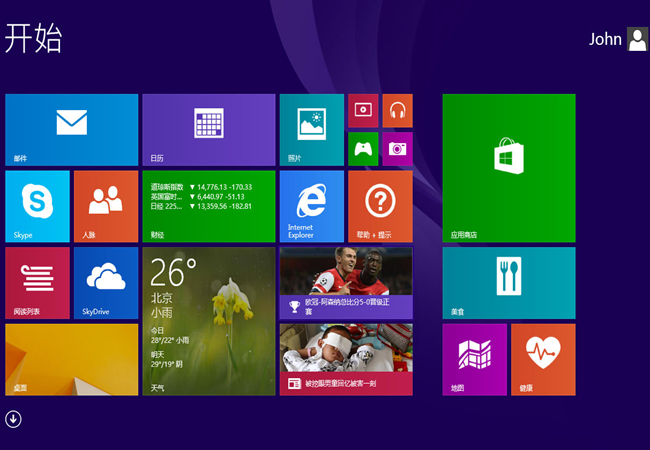Open the Calendar tile (日历)
650x450 pixels.
[209, 130]
